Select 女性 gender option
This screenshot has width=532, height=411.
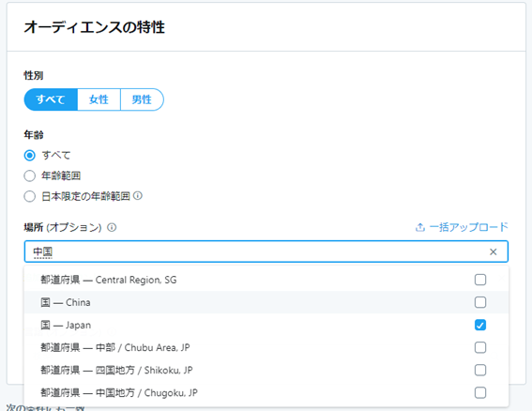click(x=99, y=99)
